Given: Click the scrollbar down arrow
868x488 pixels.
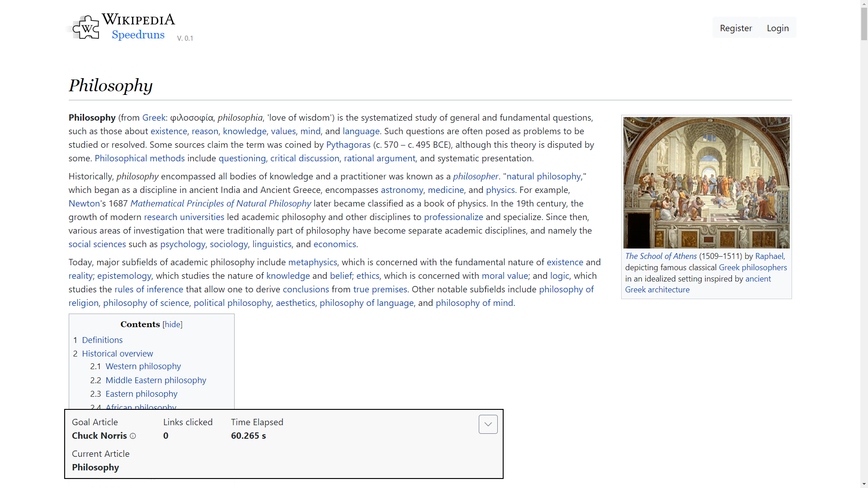Looking at the screenshot, I should point(864,484).
